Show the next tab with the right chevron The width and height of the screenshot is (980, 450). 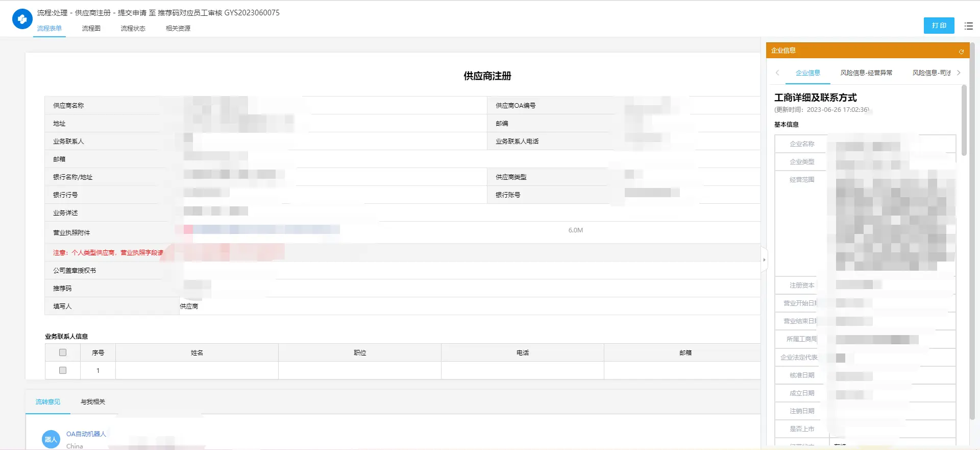[x=959, y=73]
